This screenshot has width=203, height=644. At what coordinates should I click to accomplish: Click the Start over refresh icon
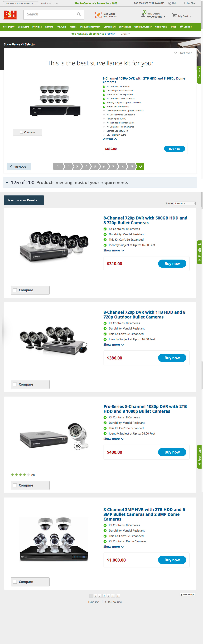coord(175,53)
